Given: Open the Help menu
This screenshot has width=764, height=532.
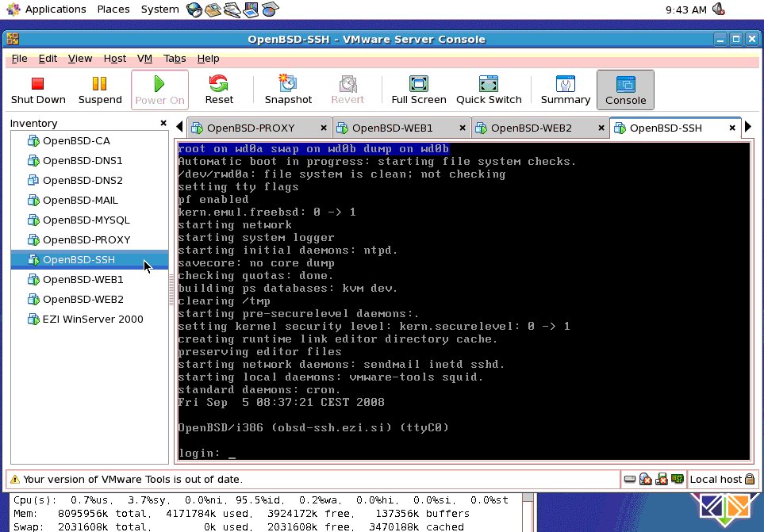Looking at the screenshot, I should coord(208,59).
